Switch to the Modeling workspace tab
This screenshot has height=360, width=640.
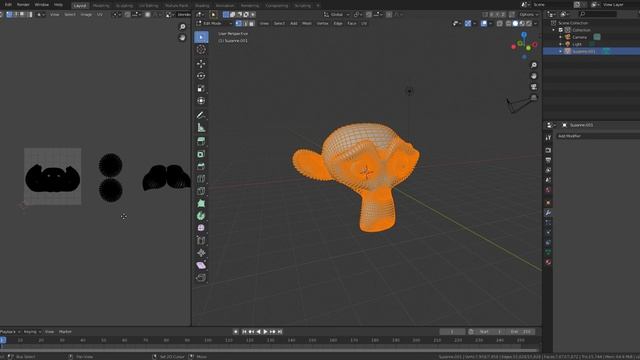click(101, 6)
